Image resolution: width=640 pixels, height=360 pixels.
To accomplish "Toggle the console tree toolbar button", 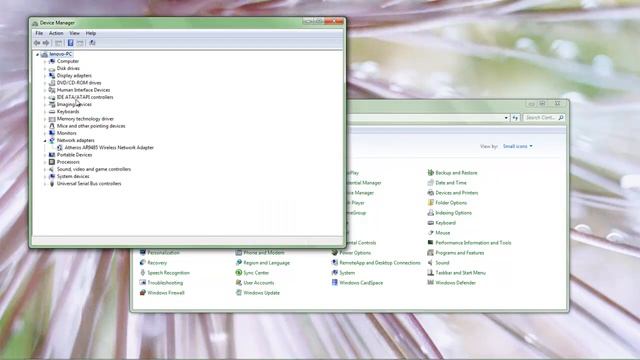I will coord(59,43).
